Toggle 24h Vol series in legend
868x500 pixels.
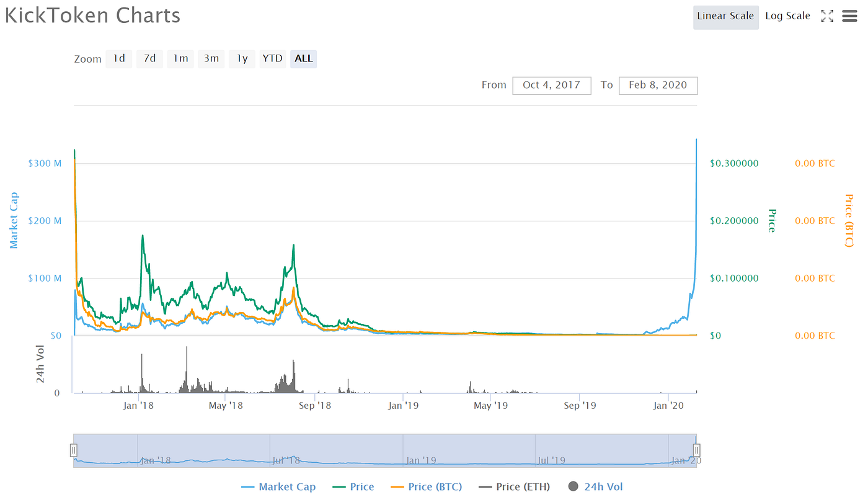point(596,487)
